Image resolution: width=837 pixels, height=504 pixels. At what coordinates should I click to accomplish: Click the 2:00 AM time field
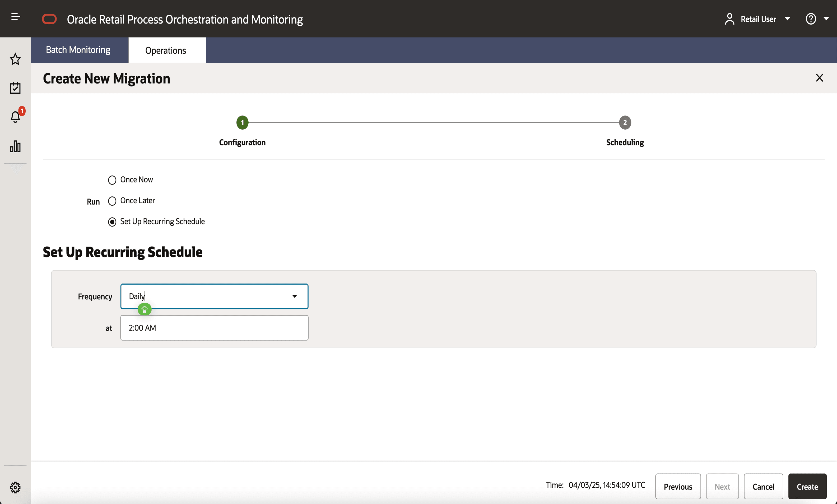[214, 328]
